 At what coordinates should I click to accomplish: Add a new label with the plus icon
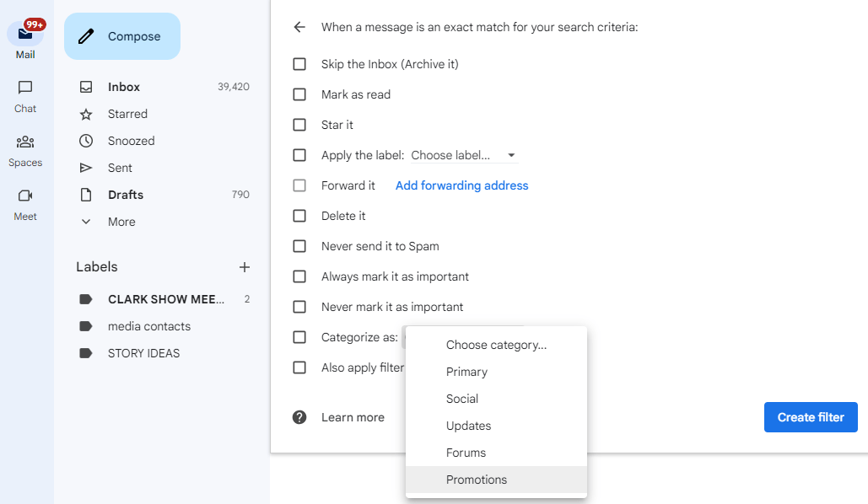(x=245, y=267)
